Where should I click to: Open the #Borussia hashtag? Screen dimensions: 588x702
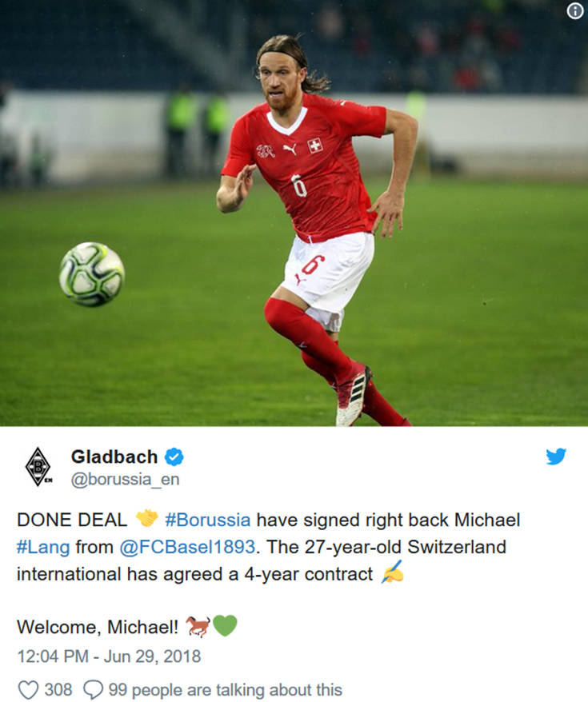[x=207, y=521]
